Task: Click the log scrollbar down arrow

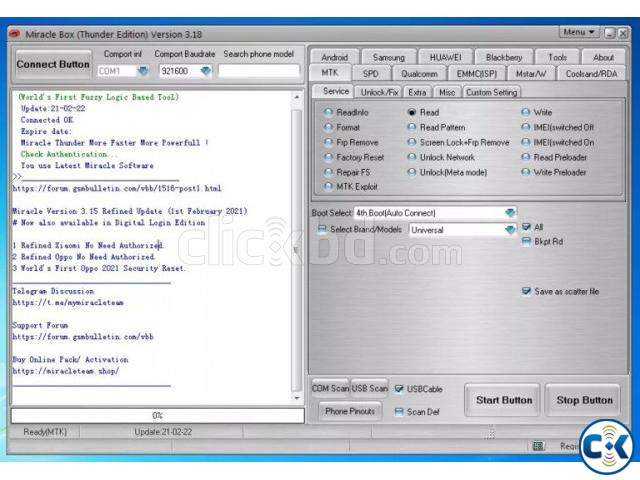Action: [297, 398]
